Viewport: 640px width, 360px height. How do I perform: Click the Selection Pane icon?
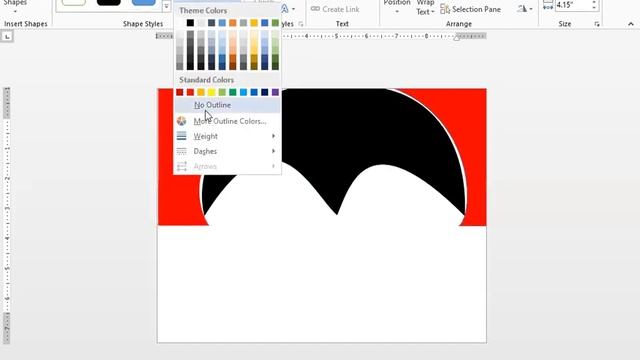click(x=445, y=9)
